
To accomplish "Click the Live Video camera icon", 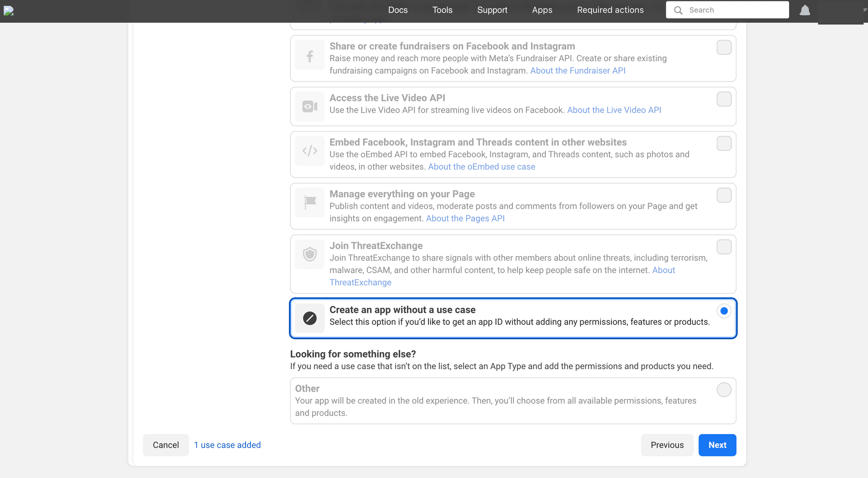I will point(309,106).
